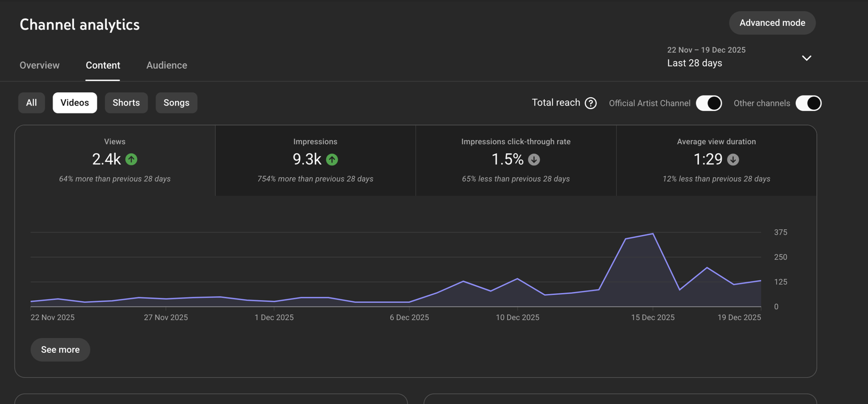The image size is (868, 404).
Task: Click the green up arrow beside Impressions
Action: tap(332, 159)
